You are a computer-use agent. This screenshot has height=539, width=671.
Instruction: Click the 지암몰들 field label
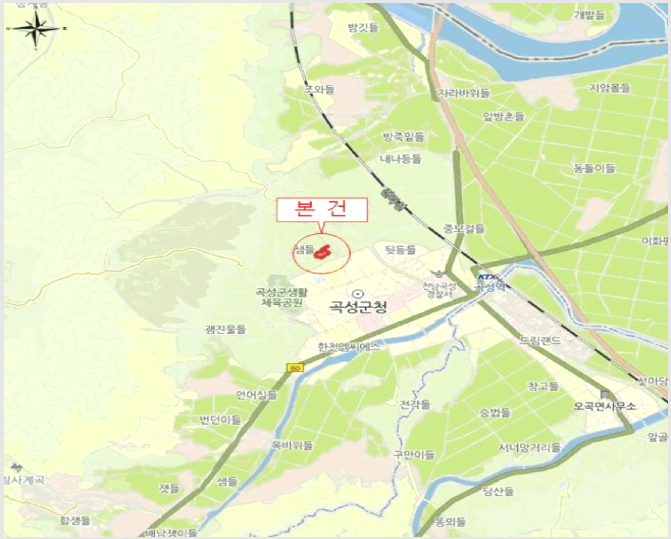(x=610, y=88)
